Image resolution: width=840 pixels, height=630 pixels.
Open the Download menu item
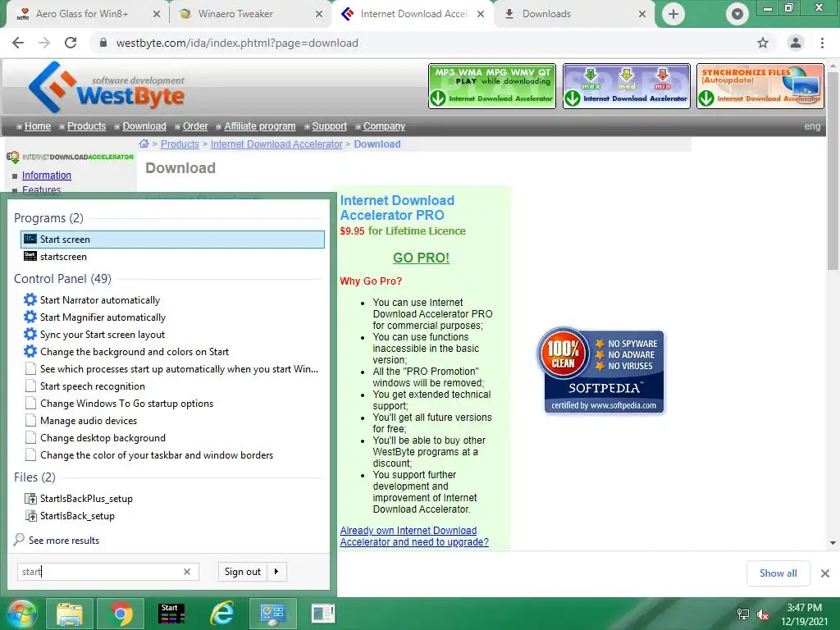[144, 126]
